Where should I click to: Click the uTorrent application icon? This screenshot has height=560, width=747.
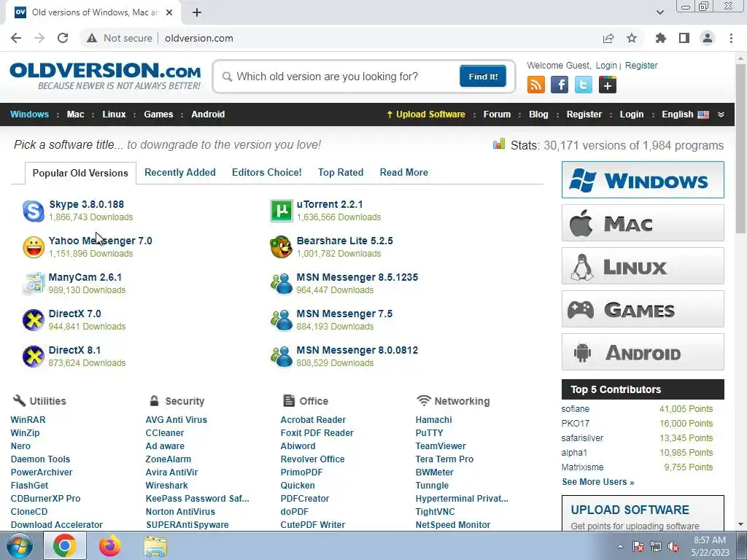click(x=281, y=211)
